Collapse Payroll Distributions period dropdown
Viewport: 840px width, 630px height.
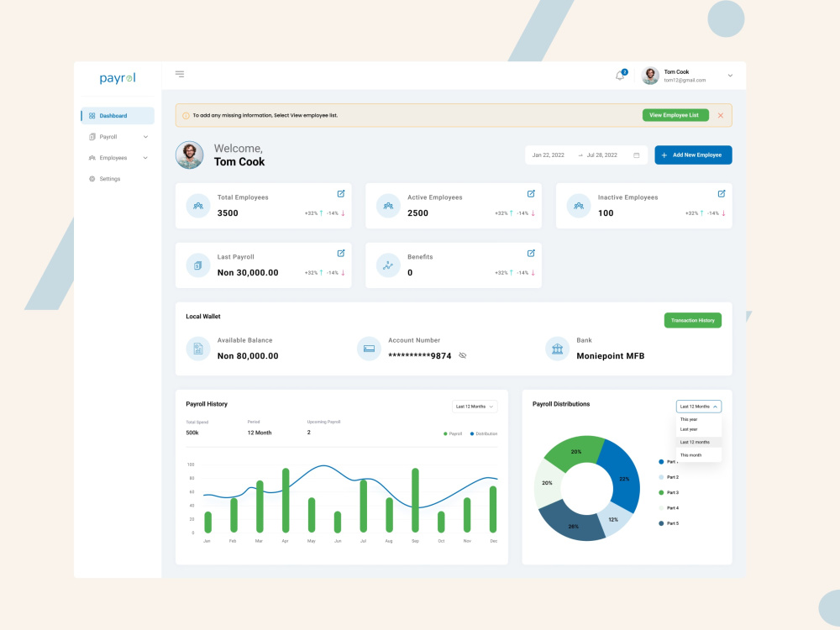coord(699,407)
